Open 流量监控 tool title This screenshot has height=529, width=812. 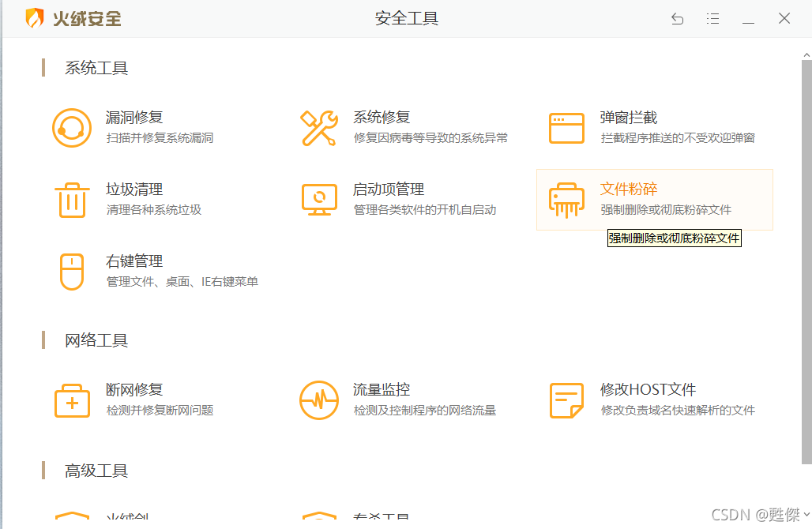coord(382,390)
